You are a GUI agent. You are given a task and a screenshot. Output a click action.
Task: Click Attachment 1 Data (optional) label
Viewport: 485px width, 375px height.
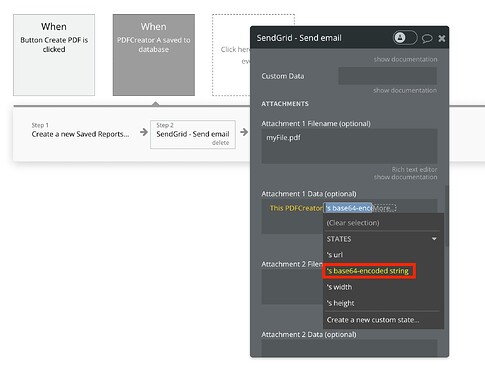[309, 194]
